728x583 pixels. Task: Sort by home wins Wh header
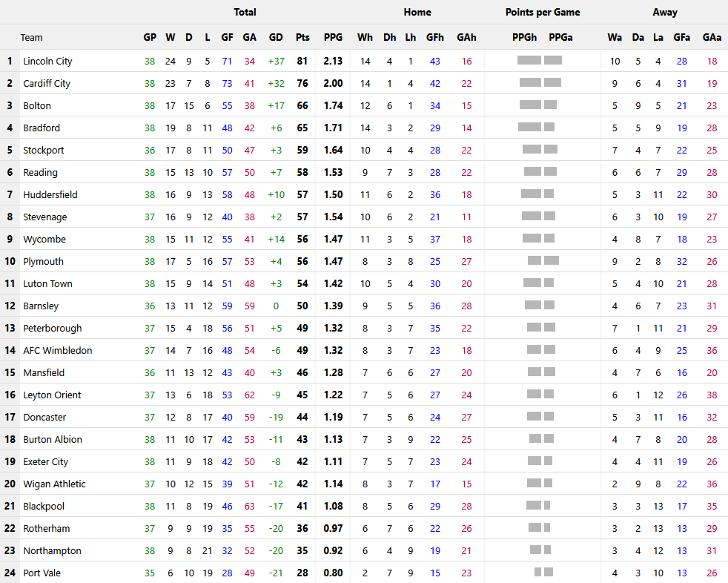tap(365, 38)
